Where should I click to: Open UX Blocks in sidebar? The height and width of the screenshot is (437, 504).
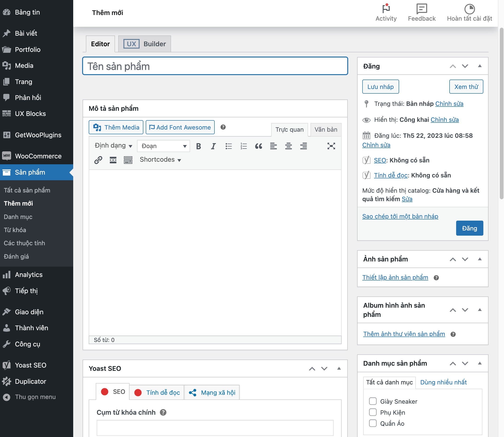click(37, 114)
